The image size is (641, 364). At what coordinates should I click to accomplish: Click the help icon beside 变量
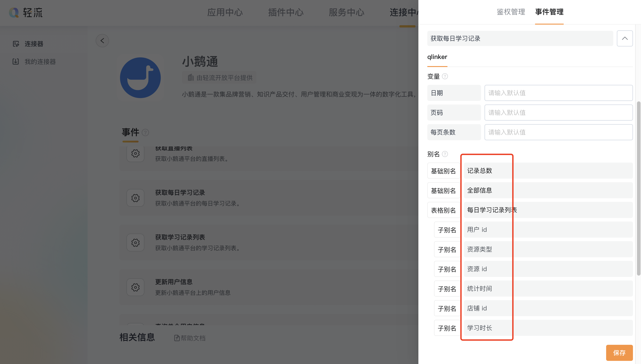pyautogui.click(x=445, y=76)
